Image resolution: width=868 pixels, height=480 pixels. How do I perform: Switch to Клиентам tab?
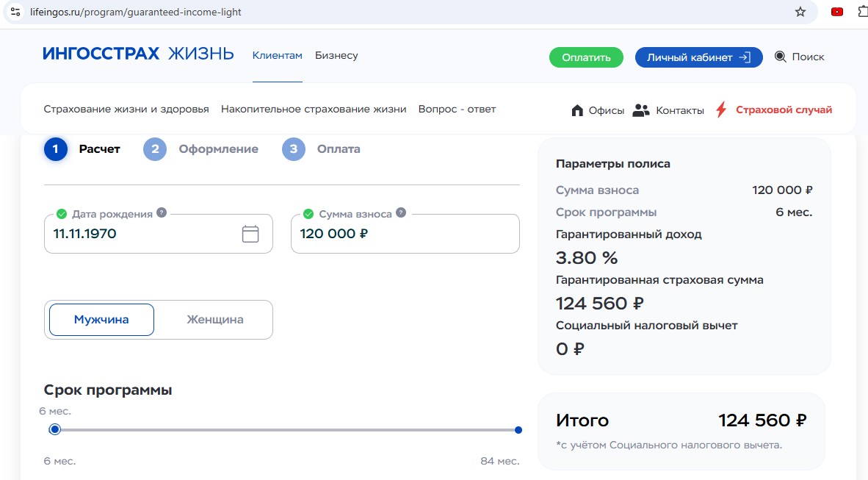click(277, 55)
